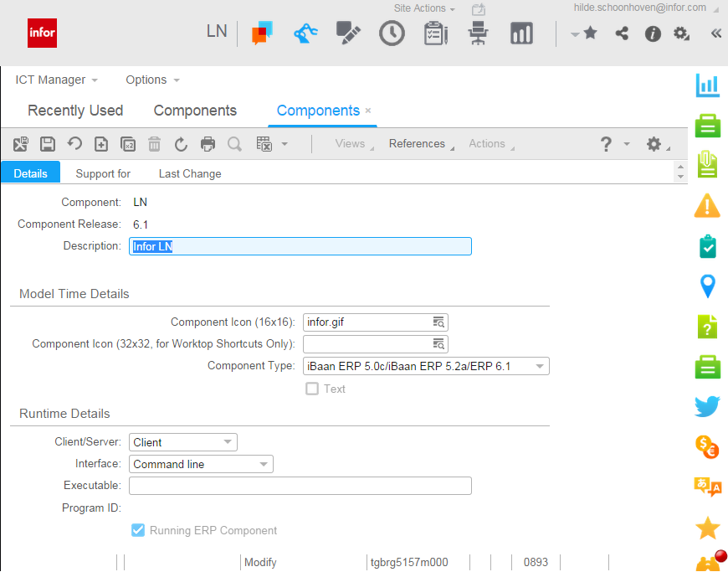The width and height of the screenshot is (728, 572).
Task: Open the Interface dropdown list
Action: coord(264,464)
